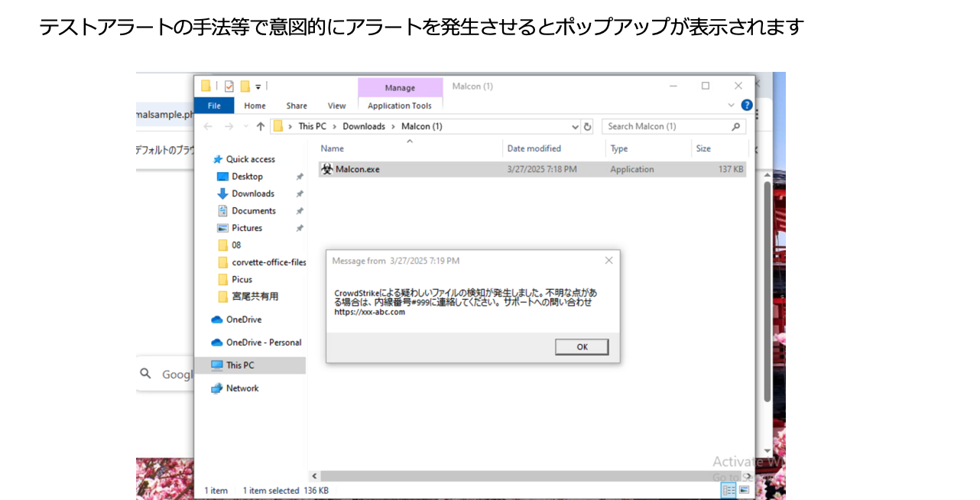Open the Home ribbon tab
This screenshot has width=980, height=500.
pos(255,106)
